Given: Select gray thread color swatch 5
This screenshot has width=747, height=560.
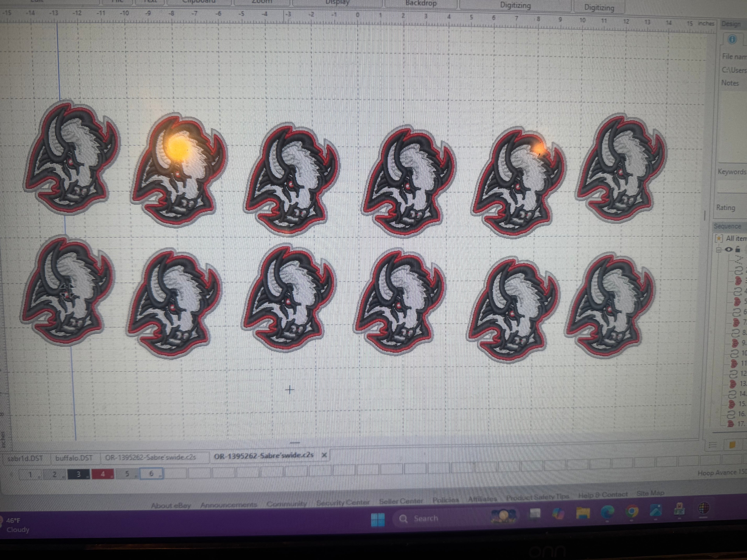Looking at the screenshot, I should click(127, 473).
